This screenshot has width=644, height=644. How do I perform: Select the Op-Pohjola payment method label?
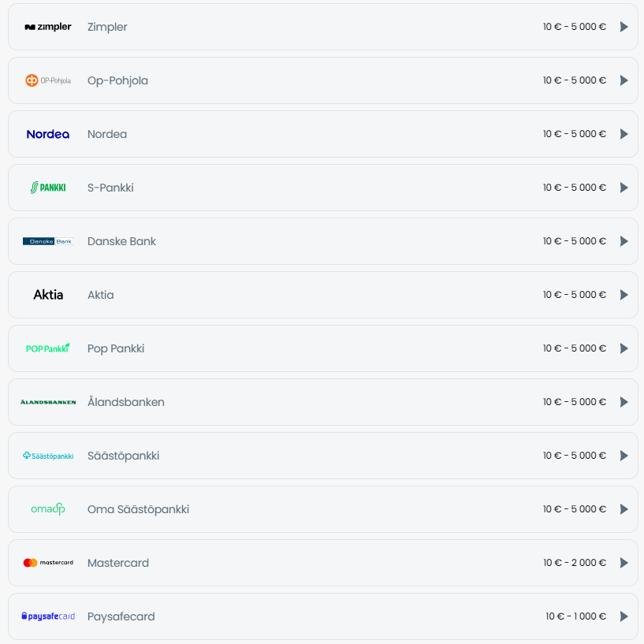pyautogui.click(x=117, y=80)
